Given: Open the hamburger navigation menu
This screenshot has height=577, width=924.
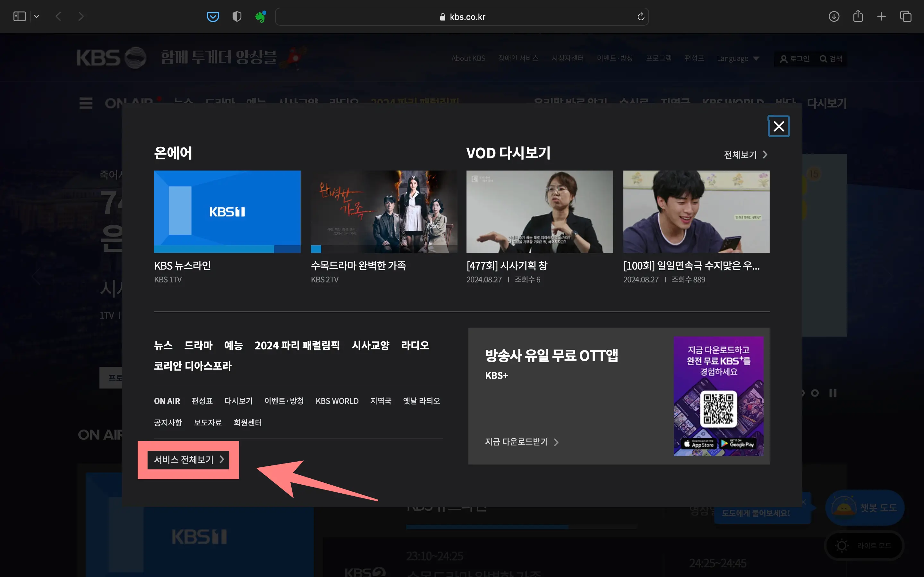Looking at the screenshot, I should [x=86, y=103].
